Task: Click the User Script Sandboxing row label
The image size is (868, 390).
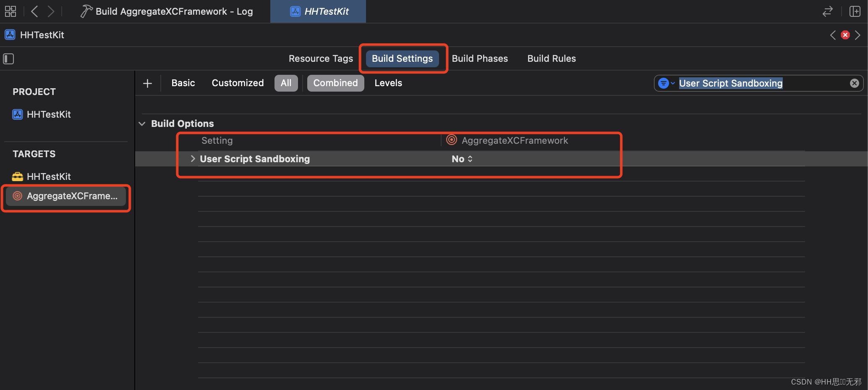Action: click(255, 159)
